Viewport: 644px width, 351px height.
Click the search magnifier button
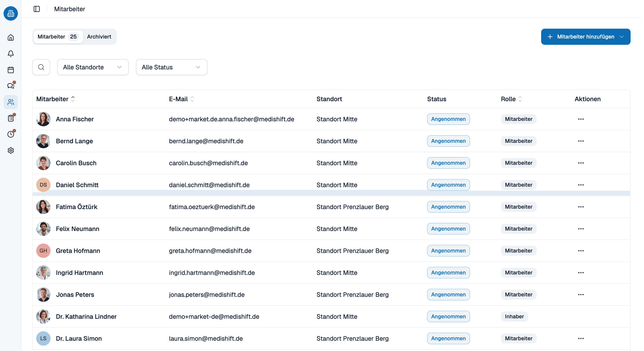coord(41,67)
